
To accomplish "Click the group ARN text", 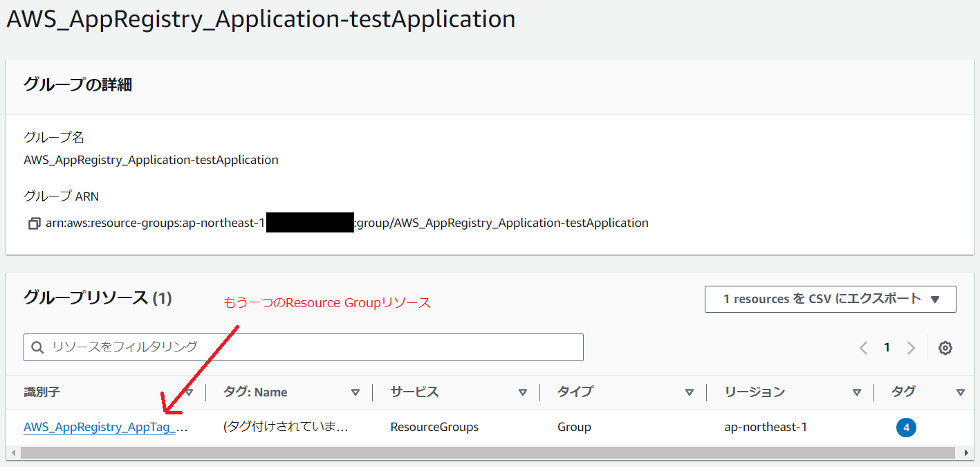I will 347,223.
